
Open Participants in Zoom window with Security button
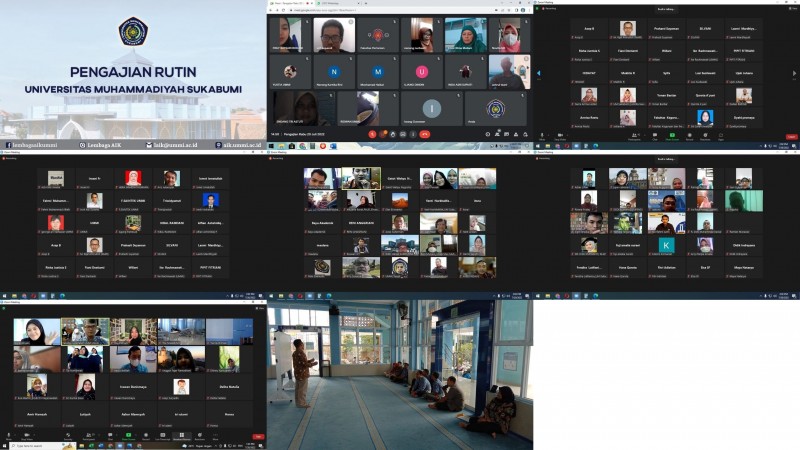click(88, 436)
